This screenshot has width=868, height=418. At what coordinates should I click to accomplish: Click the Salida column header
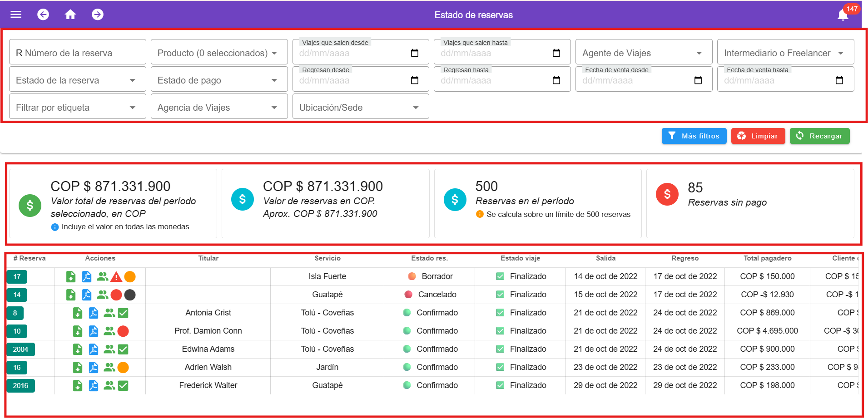605,258
